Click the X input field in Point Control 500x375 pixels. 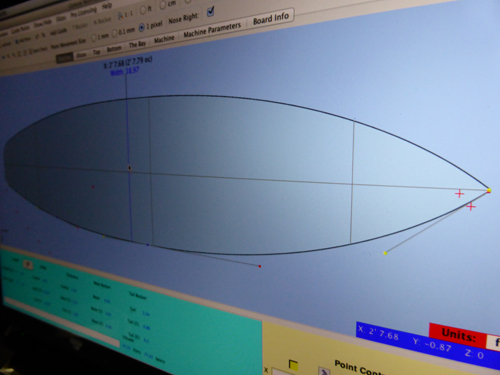[x=282, y=372]
